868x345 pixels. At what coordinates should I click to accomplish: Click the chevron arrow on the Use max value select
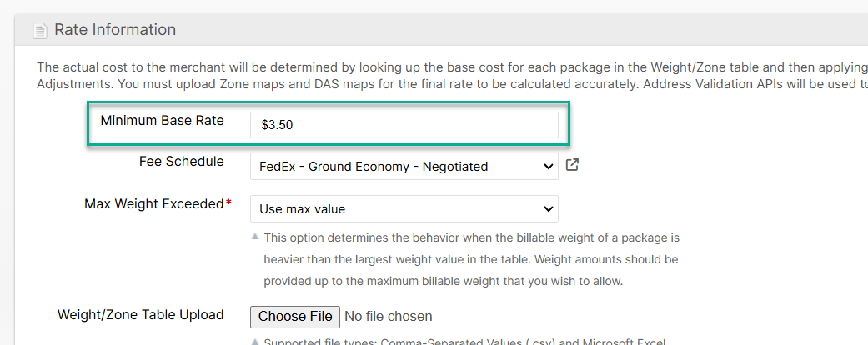coord(548,208)
